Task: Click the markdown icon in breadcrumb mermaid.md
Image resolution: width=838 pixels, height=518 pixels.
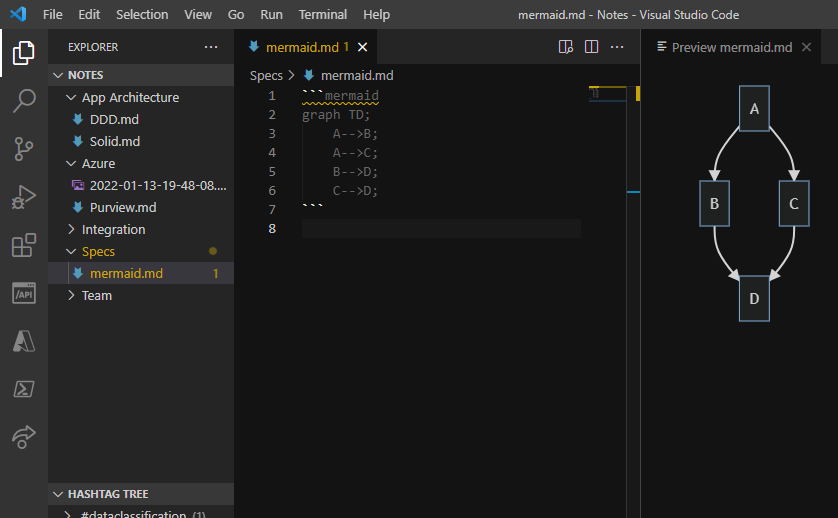Action: point(309,75)
